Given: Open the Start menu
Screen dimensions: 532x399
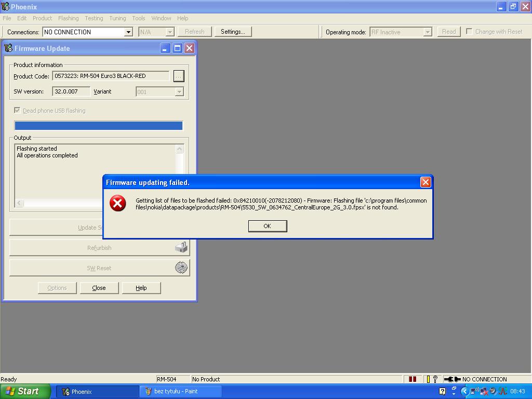Looking at the screenshot, I should [x=25, y=391].
